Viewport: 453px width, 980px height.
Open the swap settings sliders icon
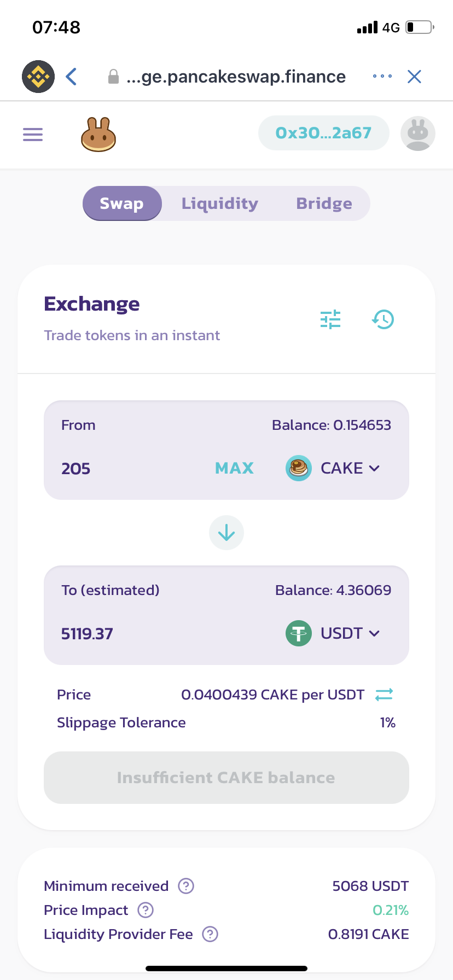(x=330, y=319)
